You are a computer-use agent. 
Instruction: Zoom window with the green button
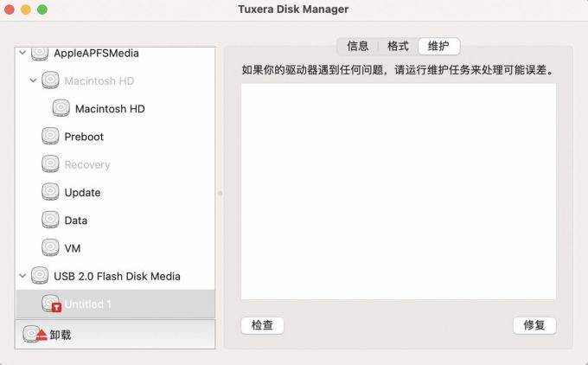coord(42,10)
